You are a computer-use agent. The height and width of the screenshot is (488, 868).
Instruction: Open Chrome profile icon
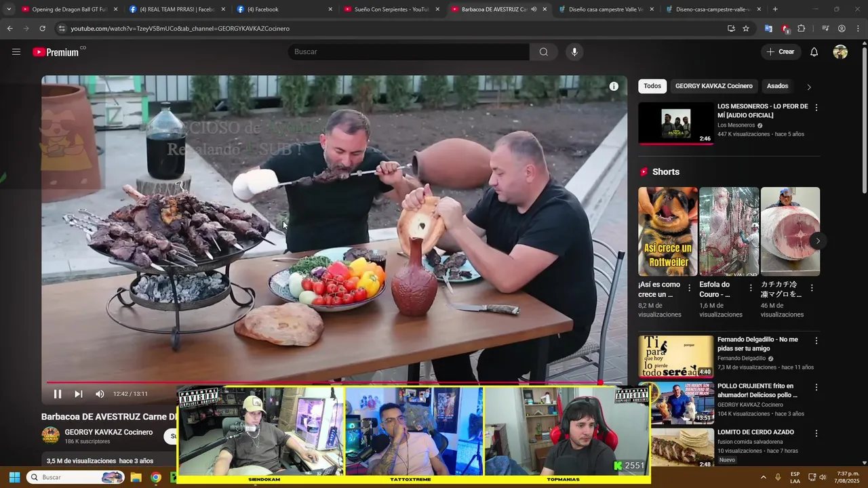coord(842,28)
